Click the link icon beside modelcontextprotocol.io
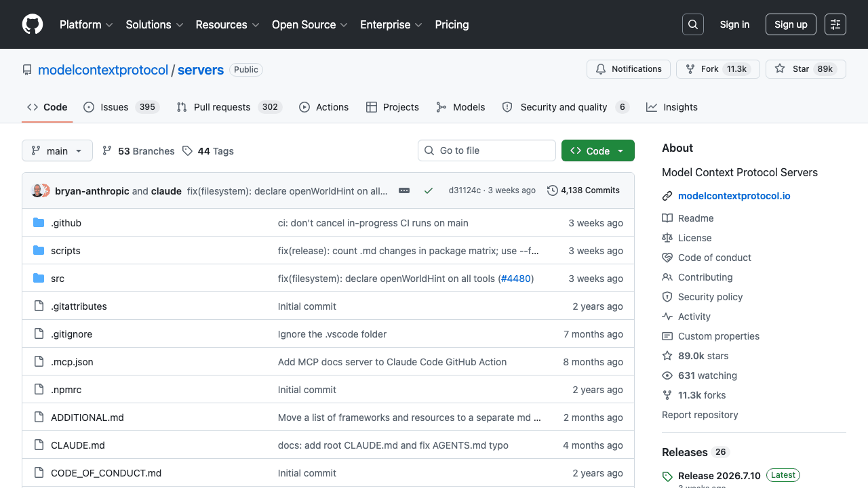 pos(667,196)
